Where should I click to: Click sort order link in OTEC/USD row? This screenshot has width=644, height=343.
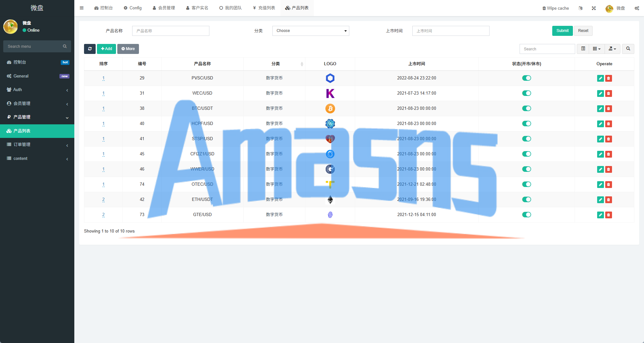click(x=103, y=184)
